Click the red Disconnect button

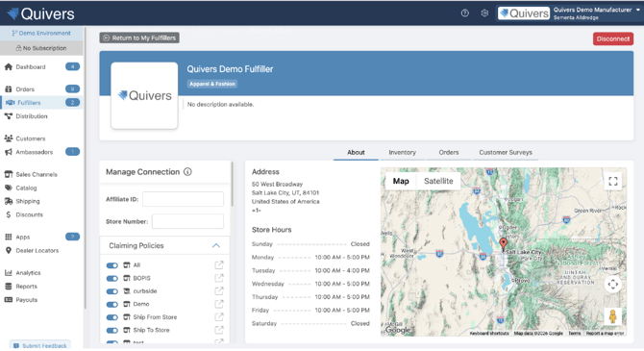[613, 38]
